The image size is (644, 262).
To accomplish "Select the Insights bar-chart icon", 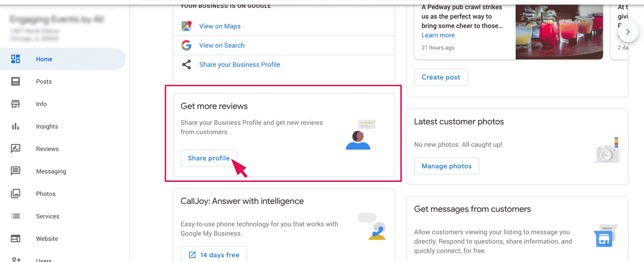I will (x=15, y=126).
